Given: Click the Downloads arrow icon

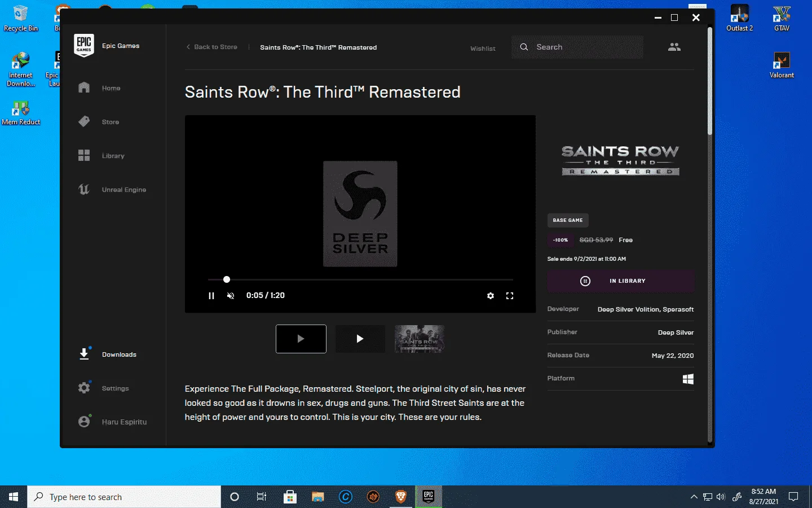Looking at the screenshot, I should [84, 354].
